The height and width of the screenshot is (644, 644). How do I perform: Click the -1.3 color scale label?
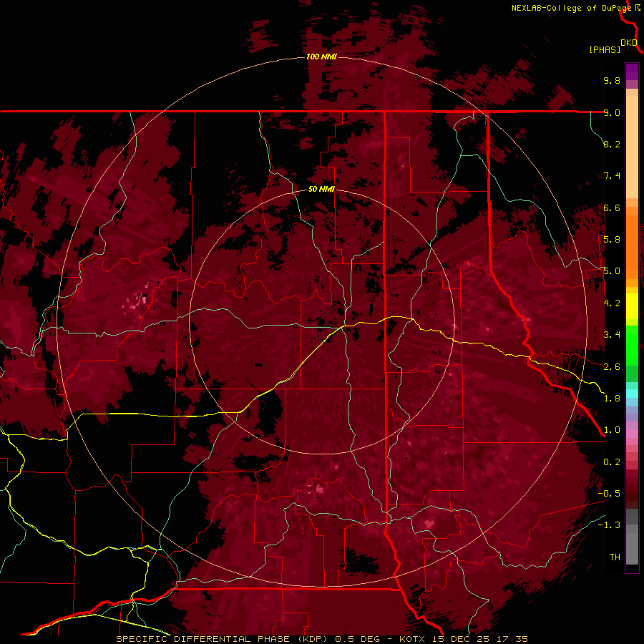609,525
